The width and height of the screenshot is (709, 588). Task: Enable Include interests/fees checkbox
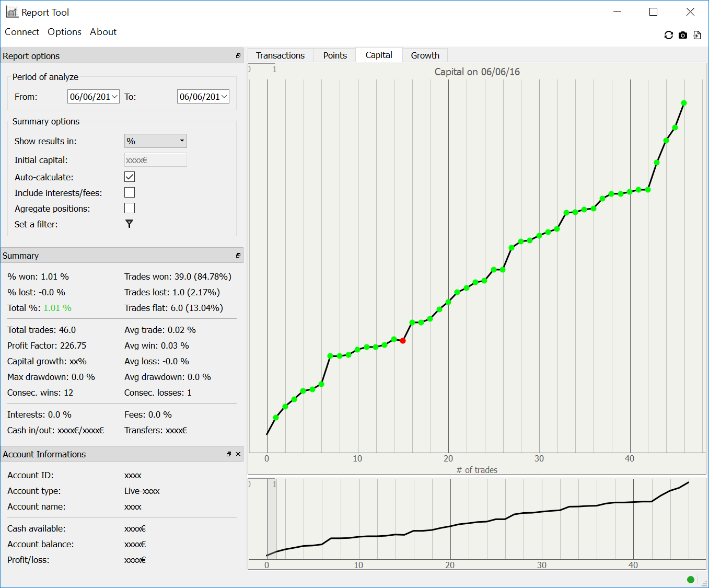point(130,193)
